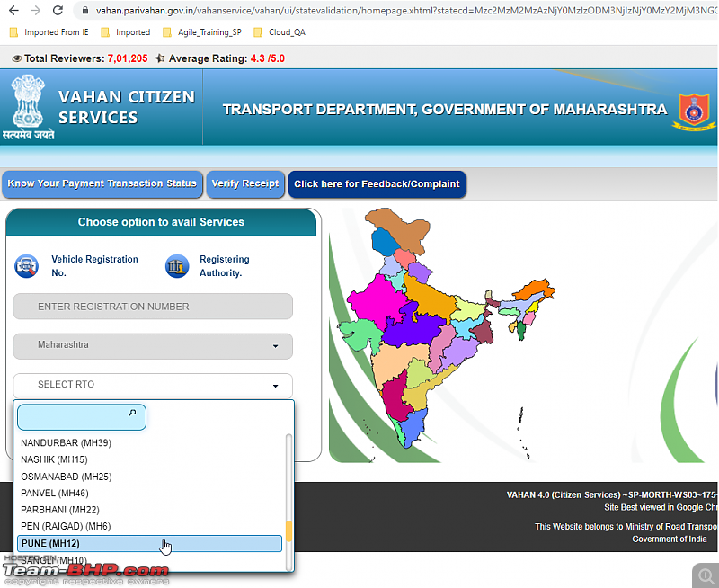Viewport: 719px width, 588px height.
Task: Click the zoom magnifier icon at bottom right
Action: point(706,575)
